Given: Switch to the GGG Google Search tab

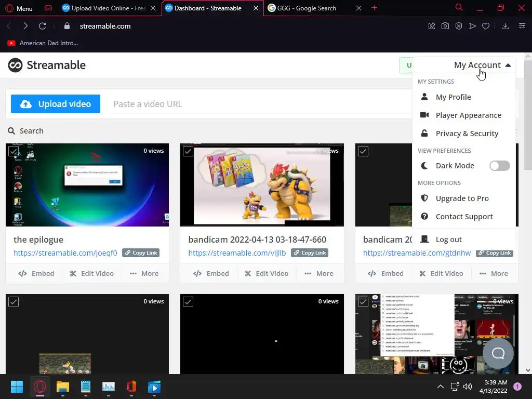Looking at the screenshot, I should point(307,8).
